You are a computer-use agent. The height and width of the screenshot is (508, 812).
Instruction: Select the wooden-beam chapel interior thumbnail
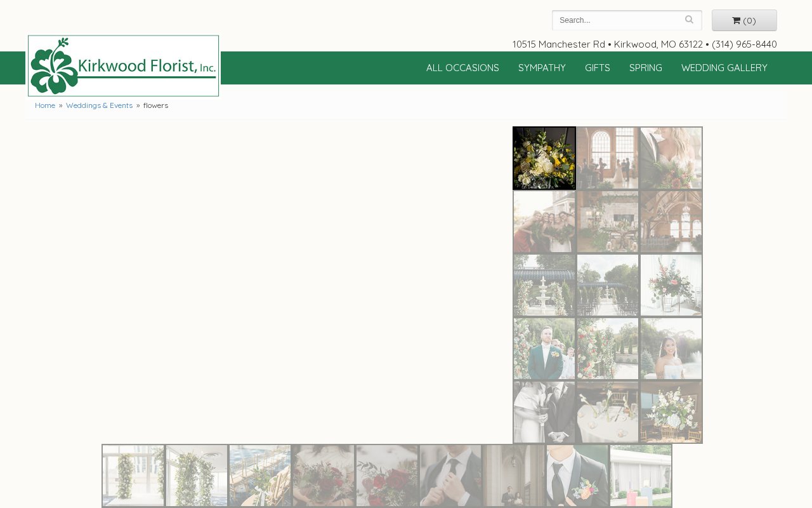[671, 222]
